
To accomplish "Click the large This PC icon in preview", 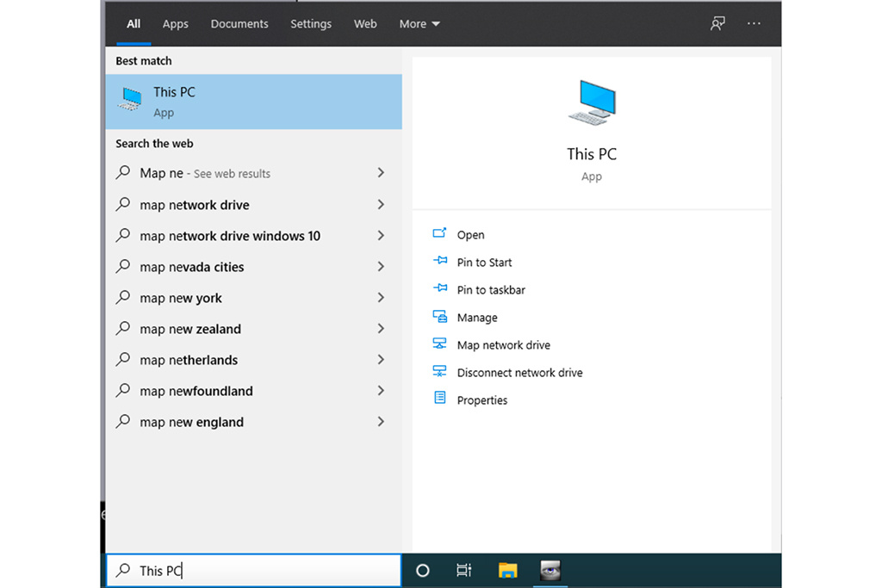I will 592,102.
